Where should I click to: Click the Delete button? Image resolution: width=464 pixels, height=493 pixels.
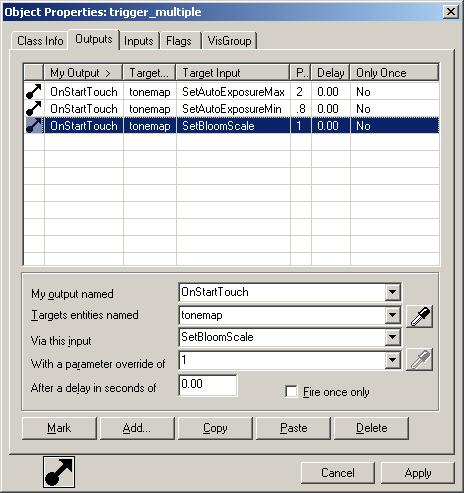371,428
